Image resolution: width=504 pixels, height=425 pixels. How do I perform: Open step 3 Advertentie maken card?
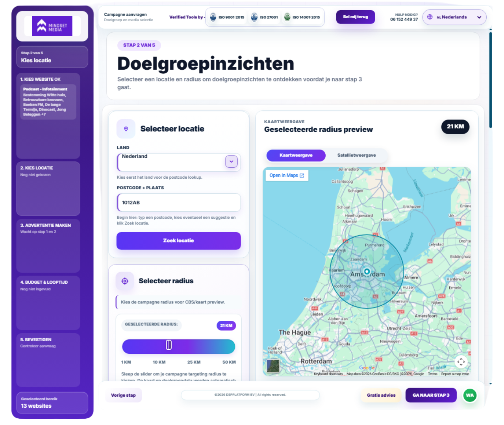[x=48, y=246]
